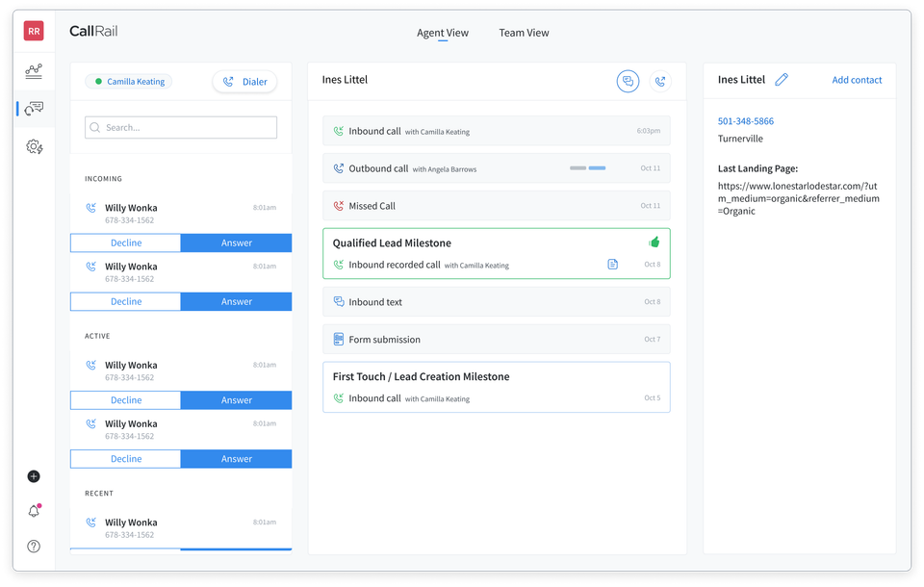Open the Analytics reports sidebar icon
The height and width of the screenshot is (587, 924).
click(34, 71)
